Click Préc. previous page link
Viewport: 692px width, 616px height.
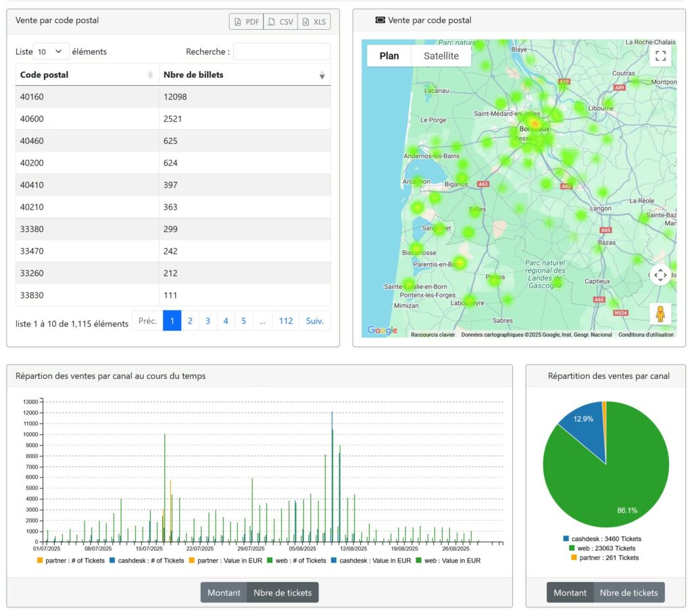(x=147, y=321)
